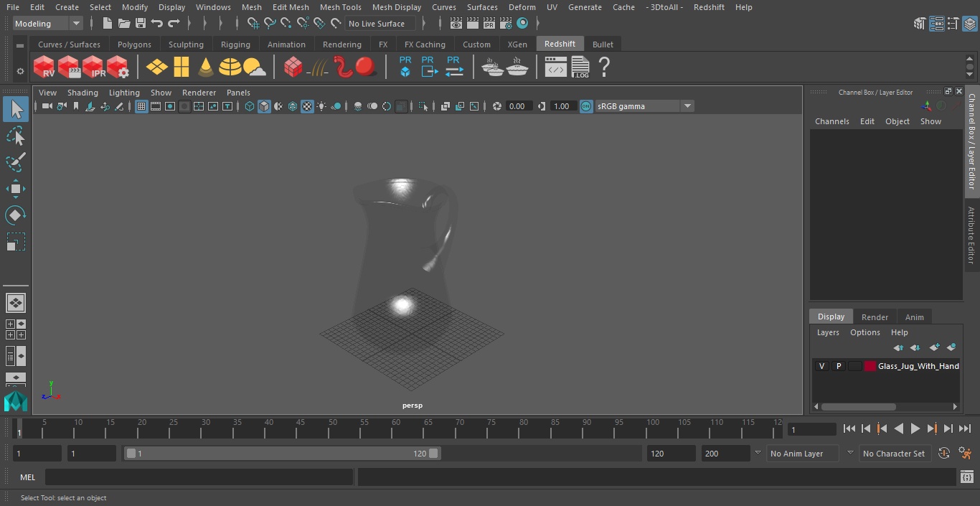The height and width of the screenshot is (506, 980).
Task: Toggle viewport grid display button
Action: [141, 106]
